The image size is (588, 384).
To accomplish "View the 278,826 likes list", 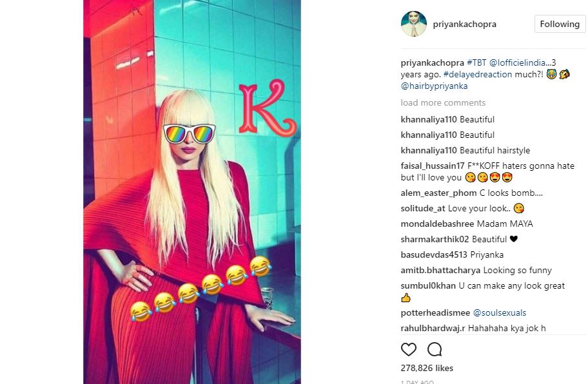I will click(427, 368).
